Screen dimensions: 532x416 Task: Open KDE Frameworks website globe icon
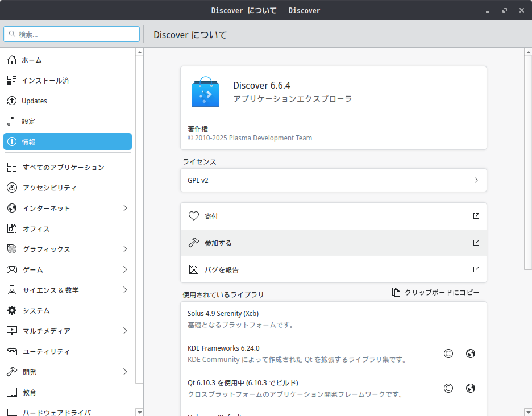tap(471, 353)
